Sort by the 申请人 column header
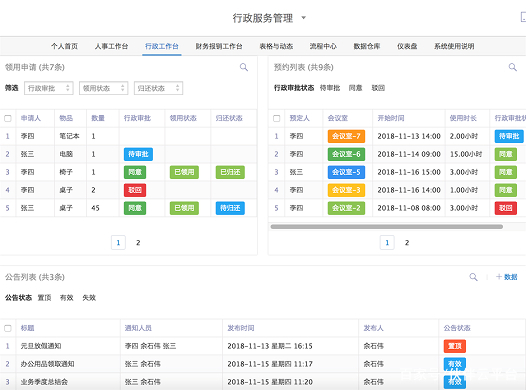Image resolution: width=526 pixels, height=390 pixels. coord(31,118)
